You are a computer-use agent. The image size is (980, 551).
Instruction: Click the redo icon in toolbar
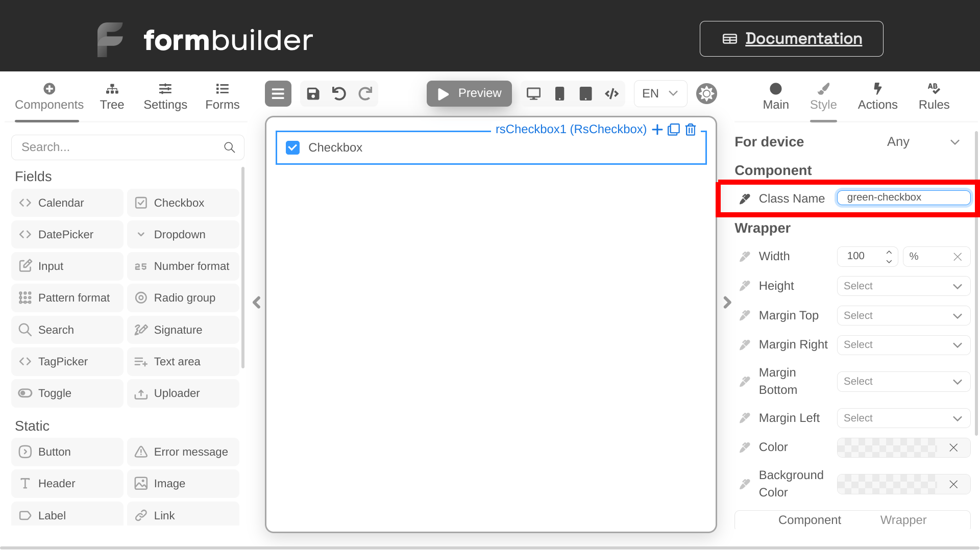(x=365, y=93)
